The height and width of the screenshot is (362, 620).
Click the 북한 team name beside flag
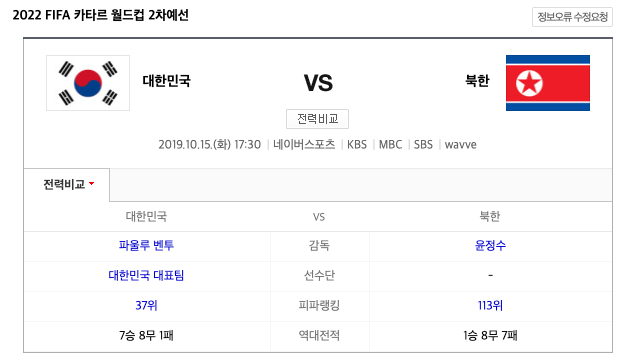click(x=477, y=81)
